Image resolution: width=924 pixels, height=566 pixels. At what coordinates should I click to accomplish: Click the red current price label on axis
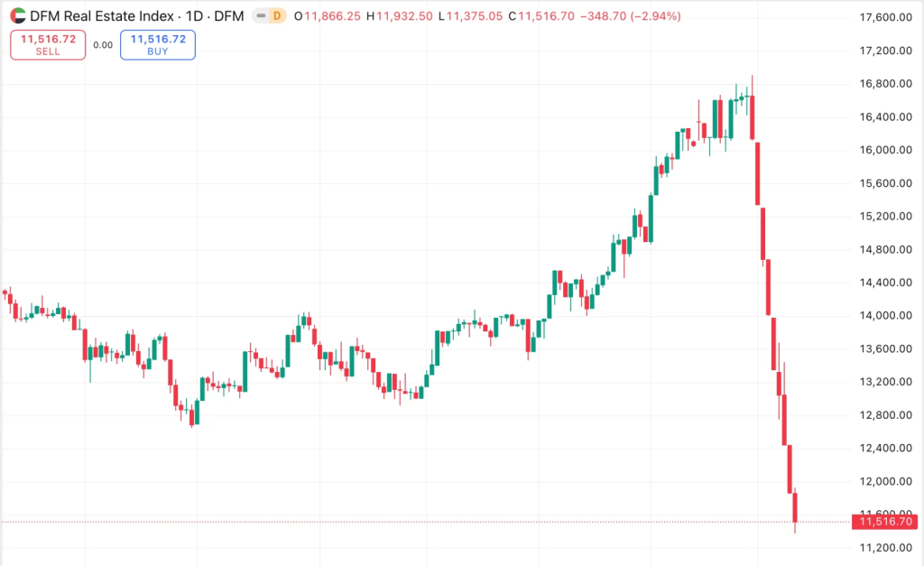pos(887,522)
